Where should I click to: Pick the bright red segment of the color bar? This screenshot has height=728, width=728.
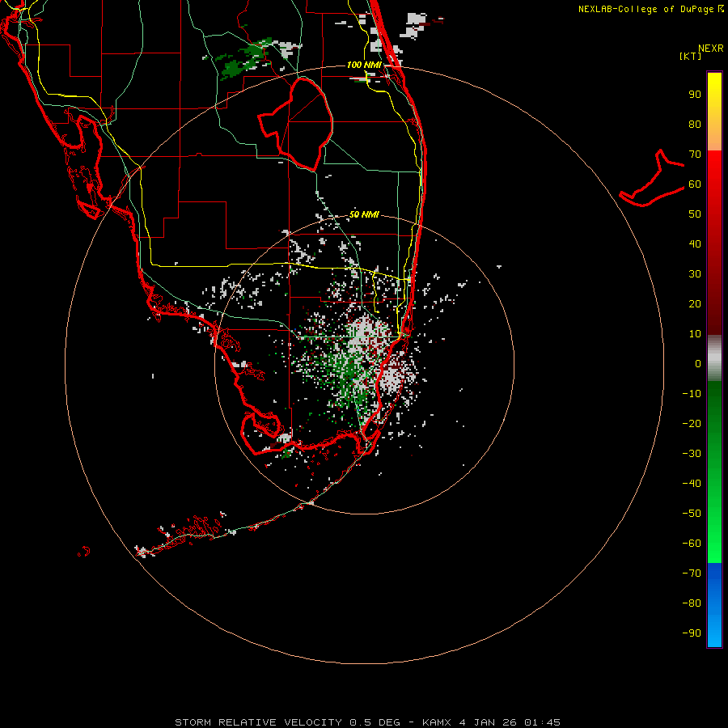(x=714, y=170)
